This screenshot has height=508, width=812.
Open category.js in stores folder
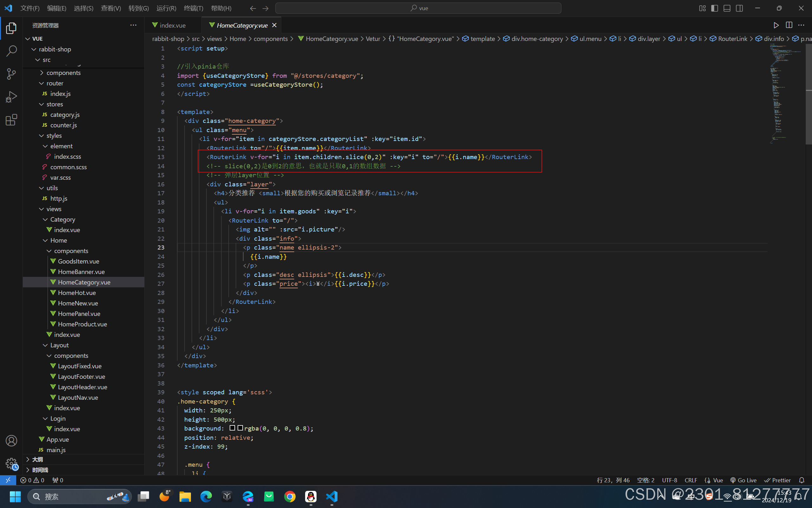point(83,115)
